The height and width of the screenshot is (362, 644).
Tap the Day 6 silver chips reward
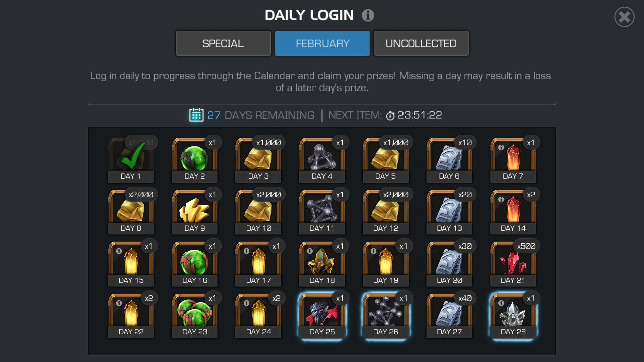(449, 160)
